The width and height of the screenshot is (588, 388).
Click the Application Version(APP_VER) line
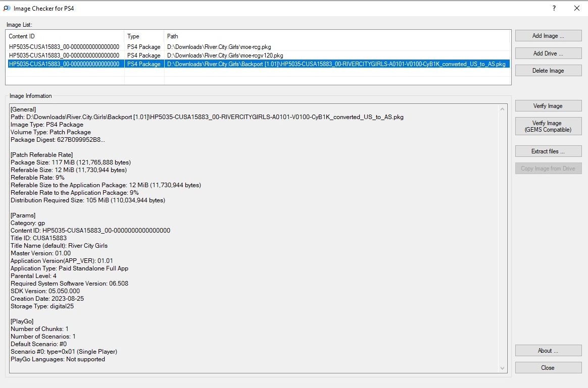click(62, 261)
